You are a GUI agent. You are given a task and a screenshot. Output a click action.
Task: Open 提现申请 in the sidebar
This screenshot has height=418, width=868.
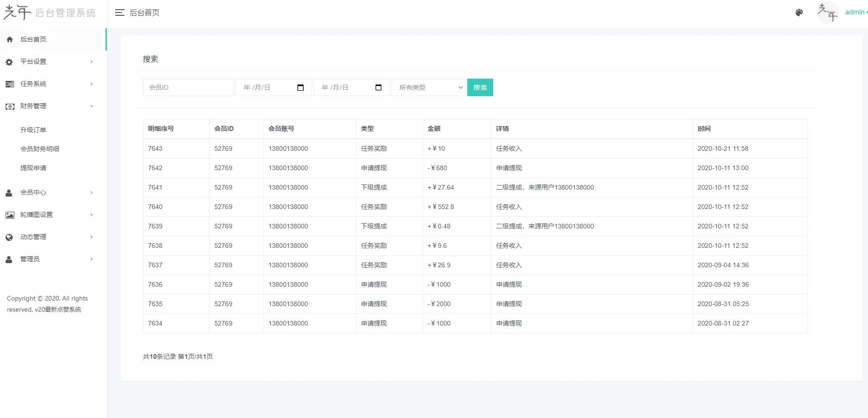[x=33, y=168]
